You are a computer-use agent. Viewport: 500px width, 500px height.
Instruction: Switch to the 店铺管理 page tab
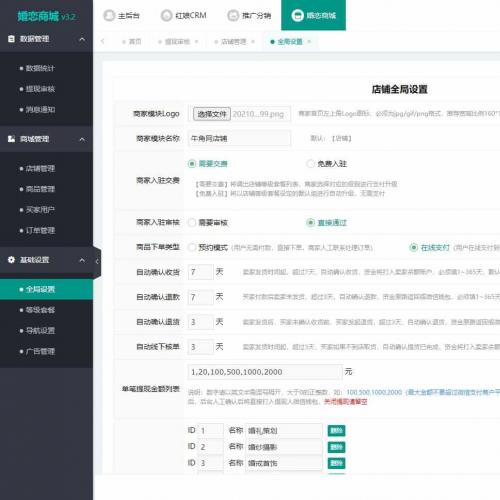point(234,42)
